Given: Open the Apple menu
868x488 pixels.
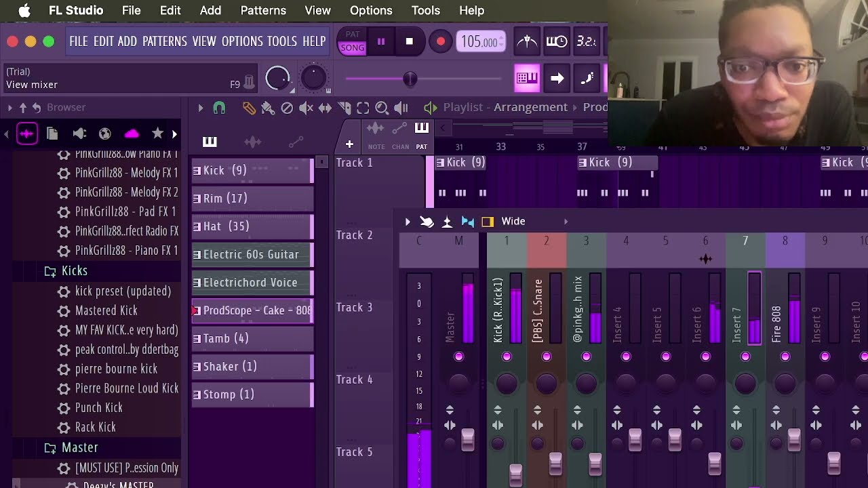Looking at the screenshot, I should click(x=24, y=10).
